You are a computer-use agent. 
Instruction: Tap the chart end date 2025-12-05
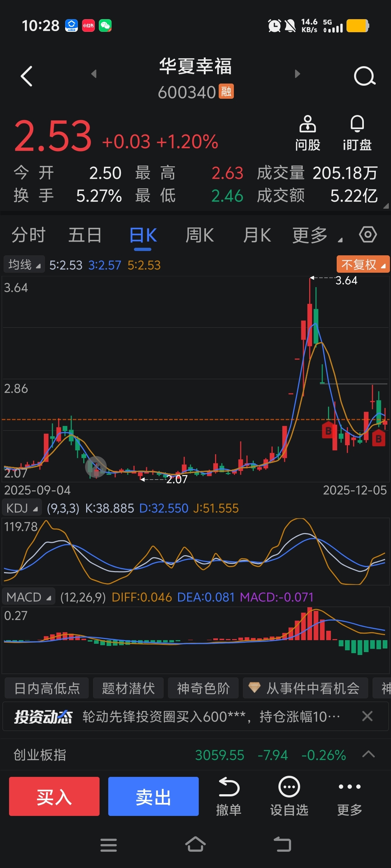(355, 490)
